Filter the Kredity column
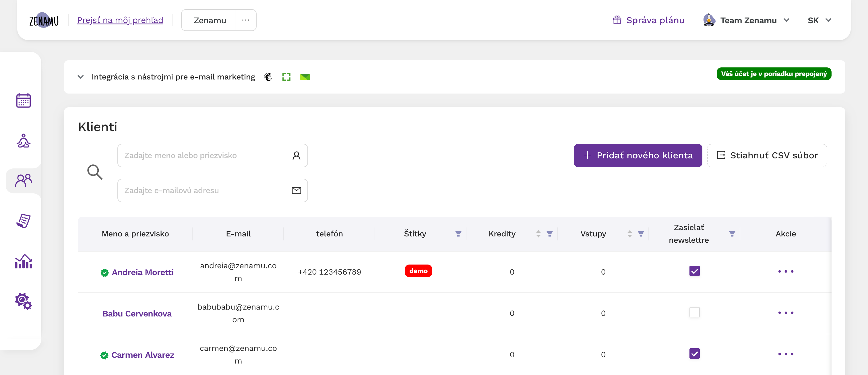 pos(550,234)
